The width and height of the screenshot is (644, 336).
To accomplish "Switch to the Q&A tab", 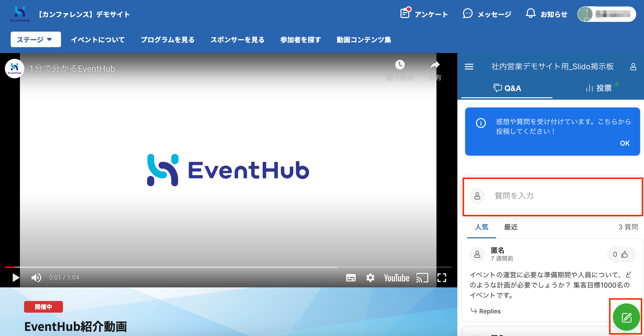I will (x=507, y=88).
